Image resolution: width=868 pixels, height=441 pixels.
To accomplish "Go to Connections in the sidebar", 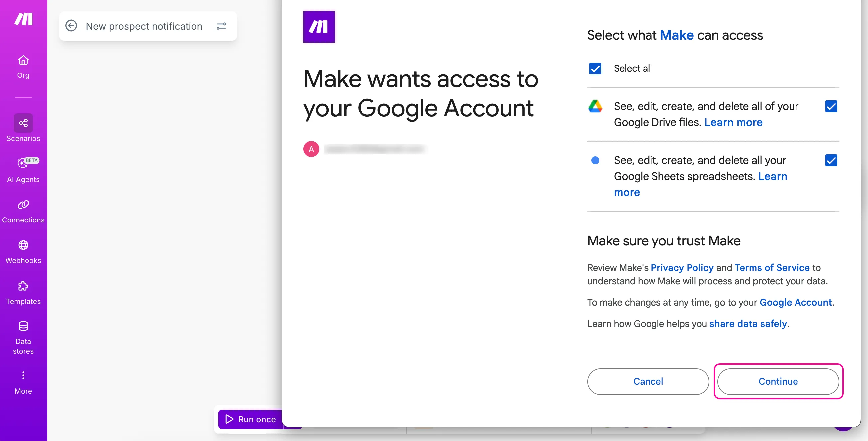I will pos(23,212).
